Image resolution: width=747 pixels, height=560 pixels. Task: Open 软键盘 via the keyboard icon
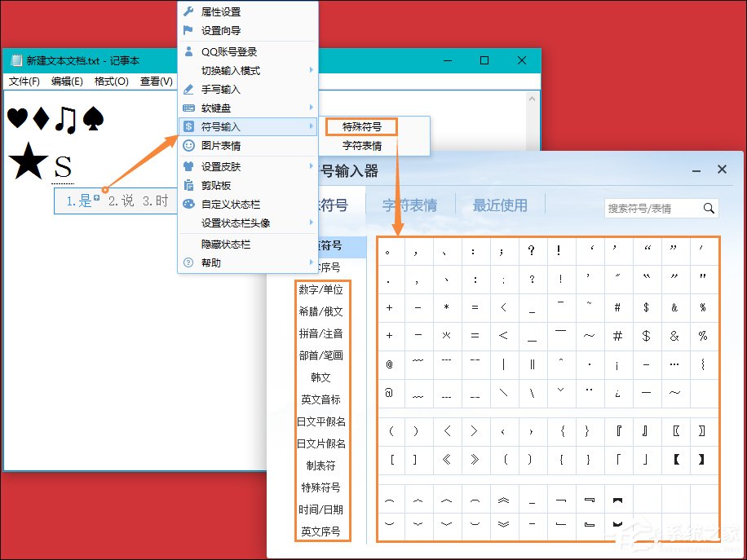point(188,108)
